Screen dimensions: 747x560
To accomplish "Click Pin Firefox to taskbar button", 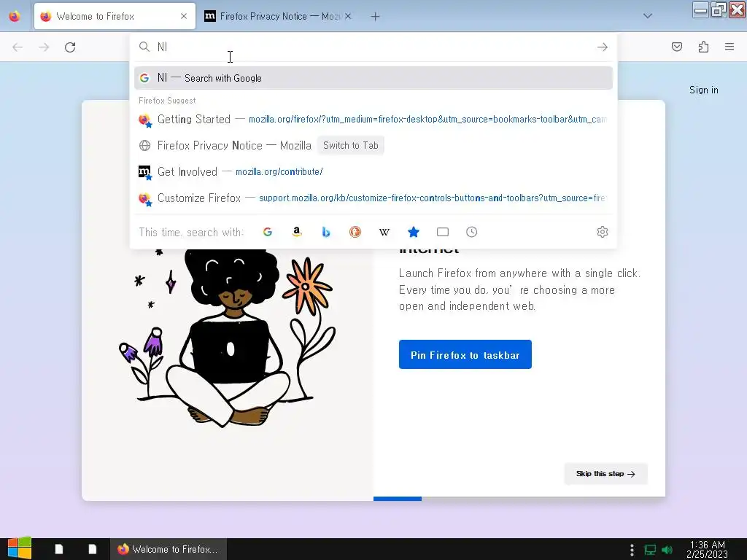I will tap(465, 355).
